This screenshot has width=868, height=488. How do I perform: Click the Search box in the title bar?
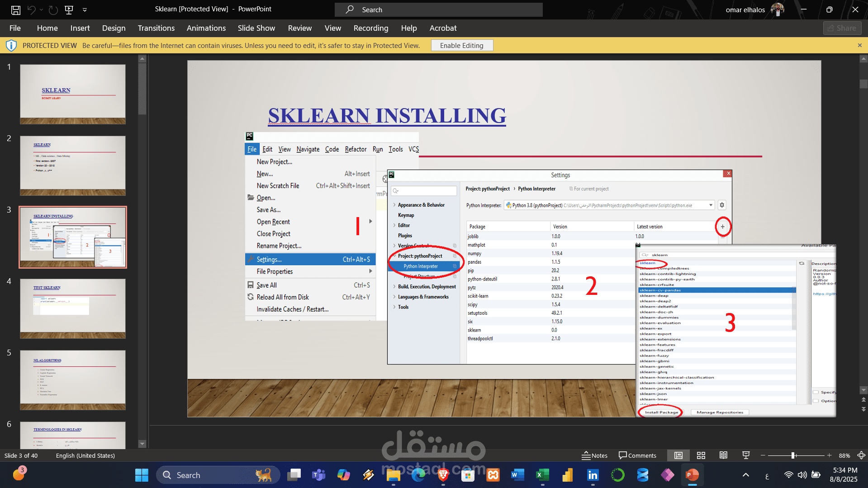point(438,9)
